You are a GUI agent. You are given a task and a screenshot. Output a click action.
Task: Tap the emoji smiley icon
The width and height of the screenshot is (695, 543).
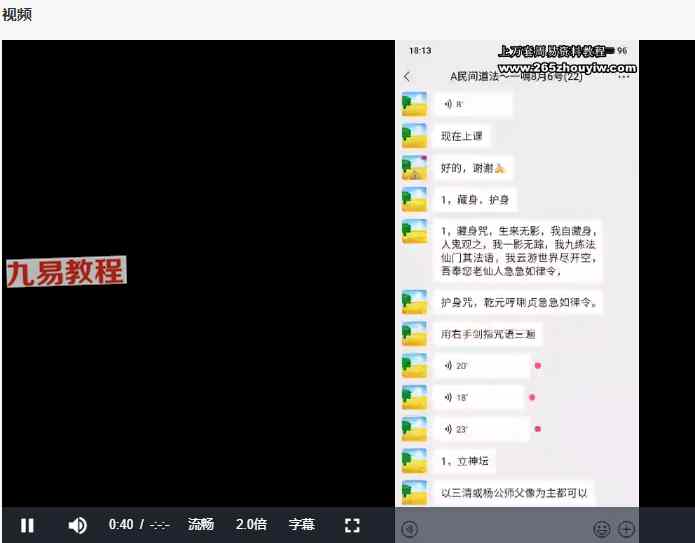602,529
